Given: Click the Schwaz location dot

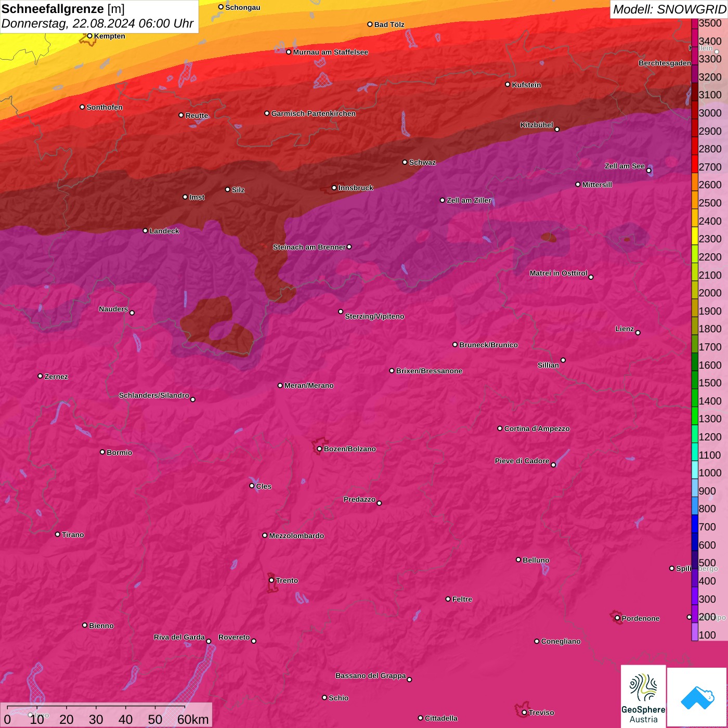Looking at the screenshot, I should (x=405, y=162).
